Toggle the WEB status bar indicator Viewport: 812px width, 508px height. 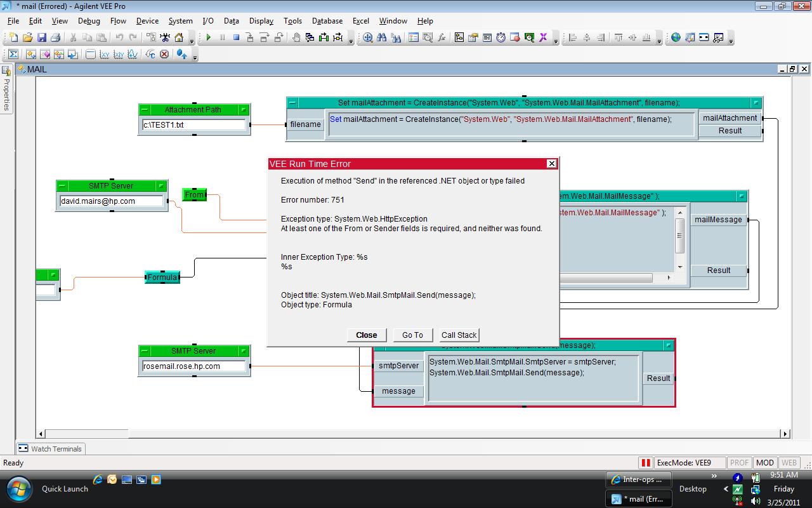tap(789, 463)
